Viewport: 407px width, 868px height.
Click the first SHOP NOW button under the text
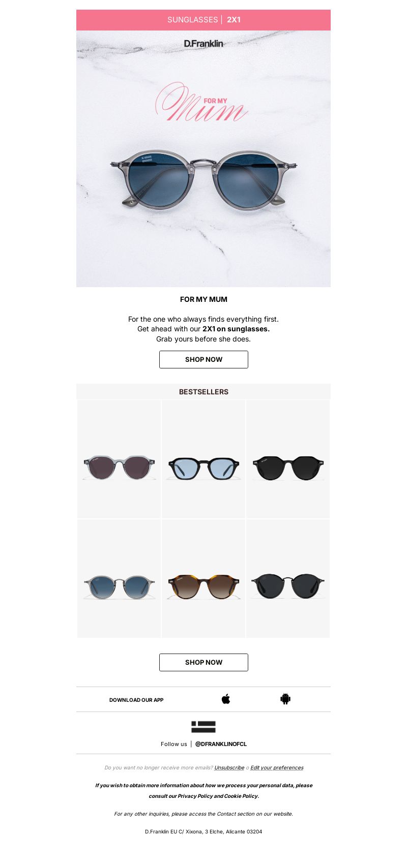tap(203, 359)
